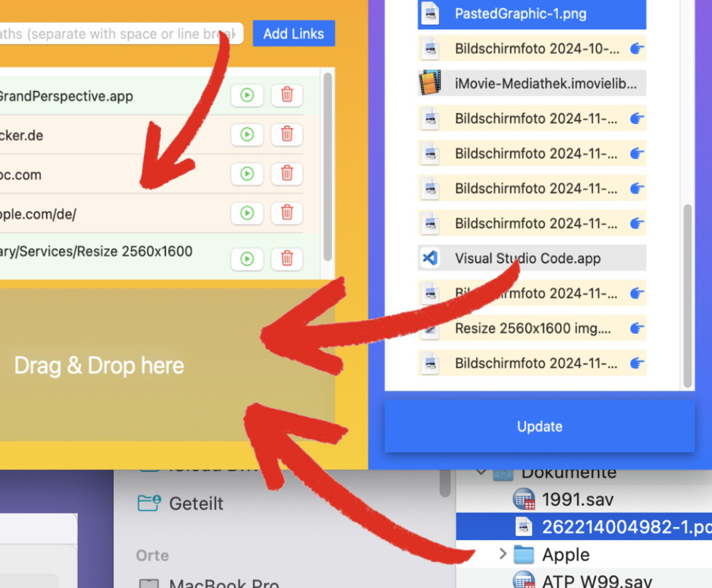
Task: Open Geteilt in the Finder sidebar
Action: click(196, 504)
